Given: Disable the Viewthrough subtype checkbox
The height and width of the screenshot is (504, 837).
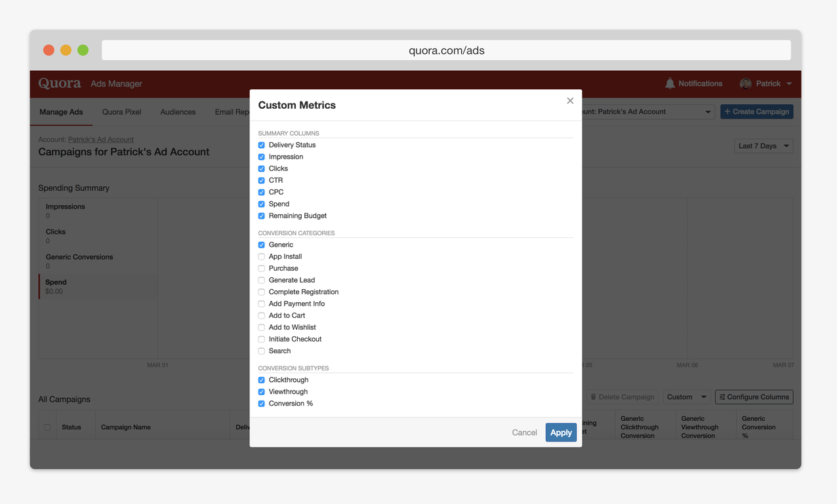Looking at the screenshot, I should click(262, 392).
